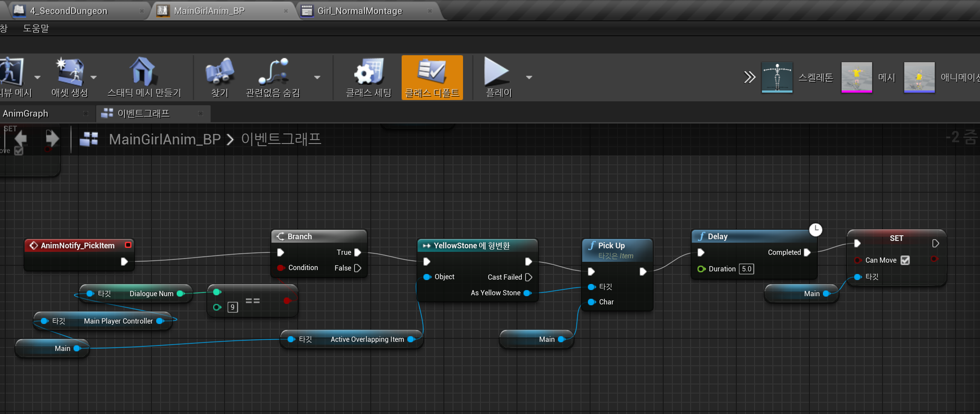Click the 애셋 생성 toolbar icon
The width and height of the screenshot is (980, 414).
coord(70,72)
